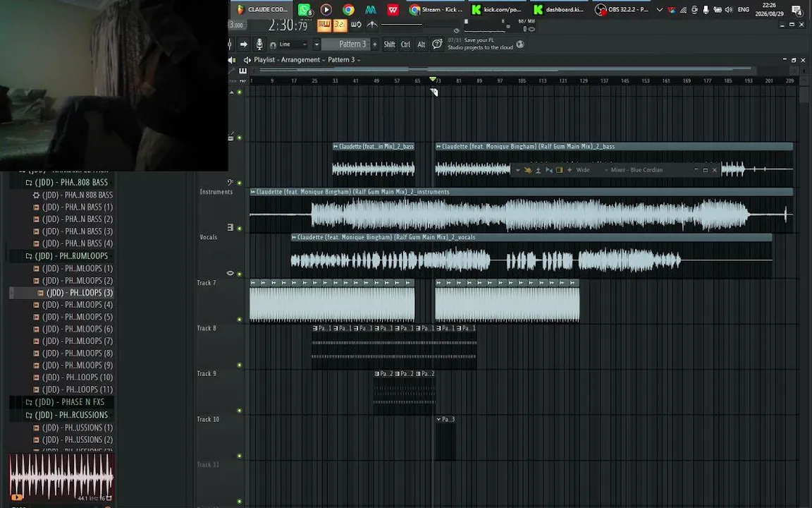Open the kick.com taskbar window
812x508 pixels.
tap(497, 9)
